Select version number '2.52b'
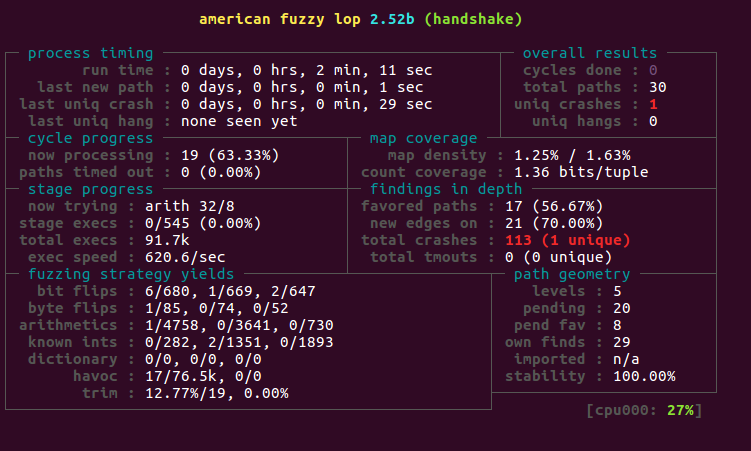Screen dimensions: 751x451 [392, 19]
